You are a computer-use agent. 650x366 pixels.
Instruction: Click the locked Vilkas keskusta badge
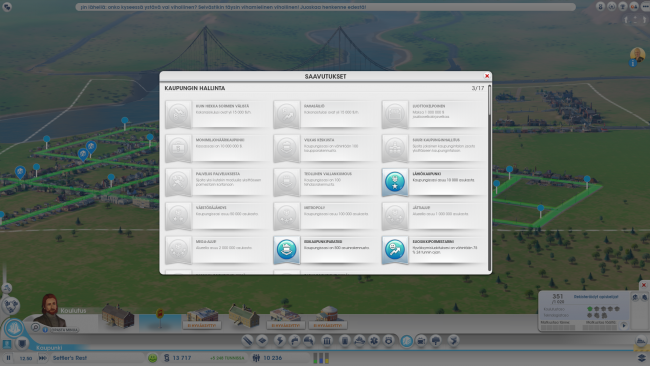tap(286, 148)
